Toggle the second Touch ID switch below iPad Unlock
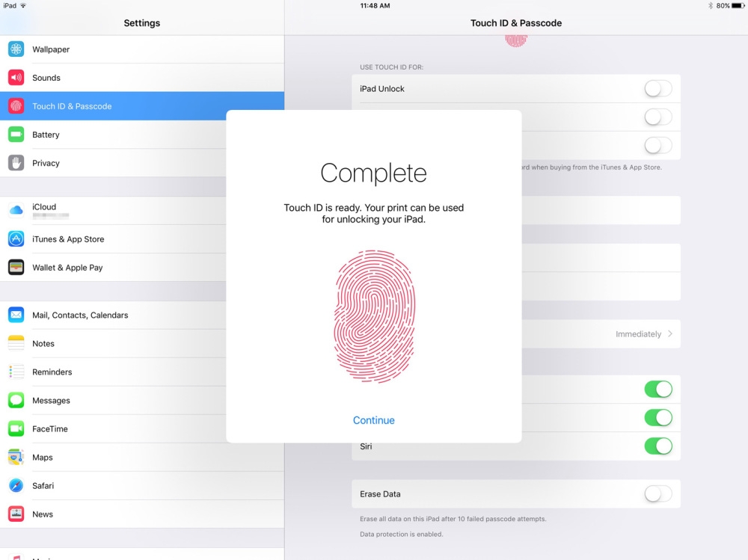Screen dimensions: 748x560 point(658,117)
